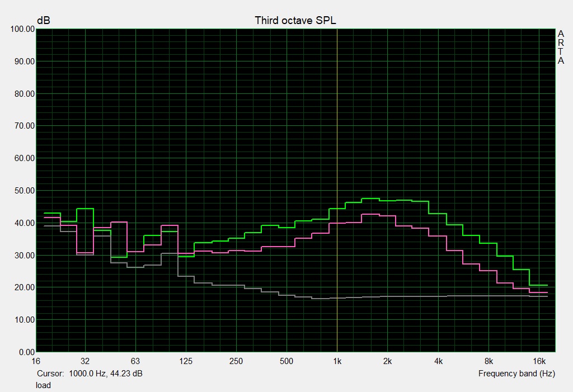The image size is (573, 392).
Task: Click the '1000.0 Hz, 44.23 dB' cursor readout
Action: 106,374
